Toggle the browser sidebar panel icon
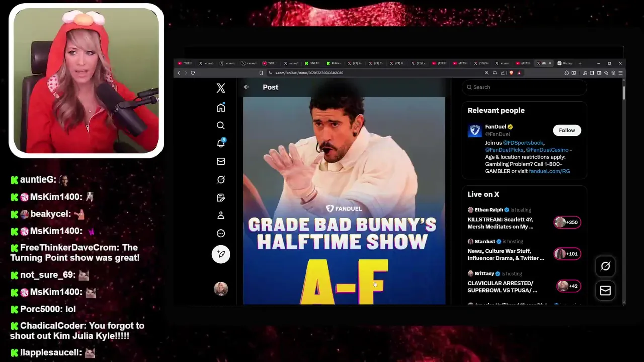 [x=592, y=73]
